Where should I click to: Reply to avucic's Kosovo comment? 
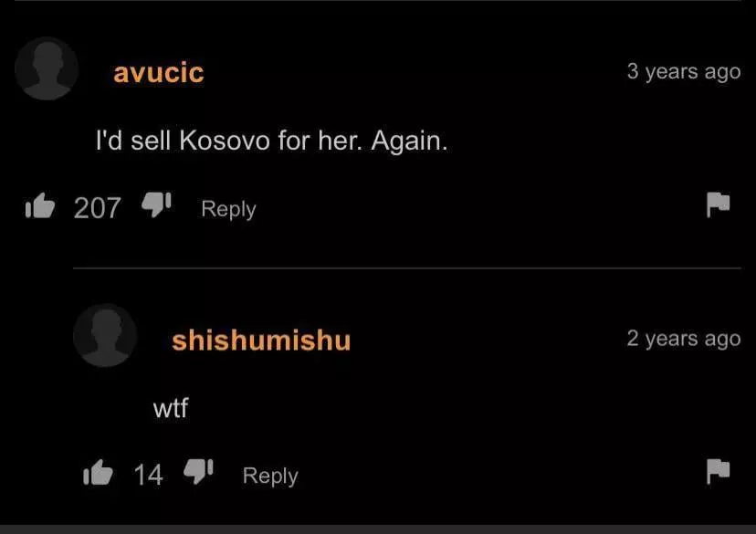(x=228, y=209)
